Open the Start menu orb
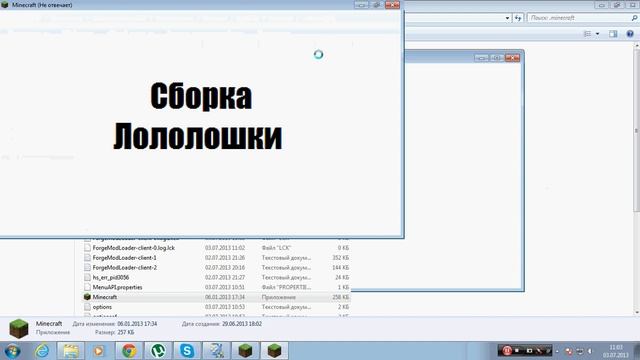The image size is (640, 360). tap(12, 351)
